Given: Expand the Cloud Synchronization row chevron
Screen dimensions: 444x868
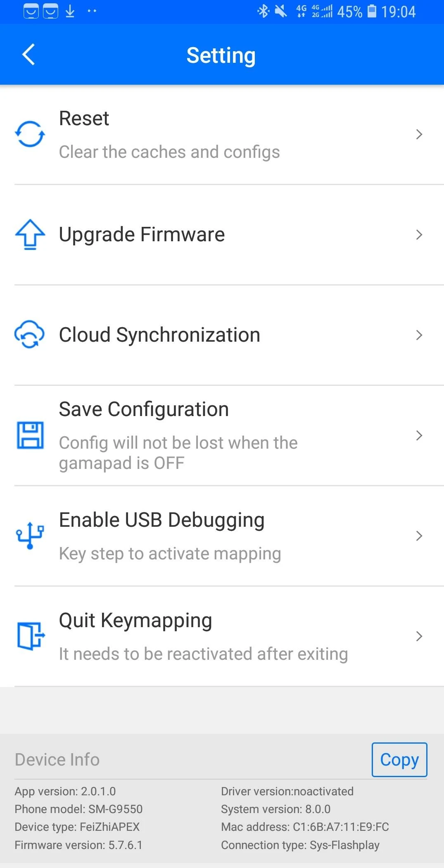Looking at the screenshot, I should click(419, 335).
